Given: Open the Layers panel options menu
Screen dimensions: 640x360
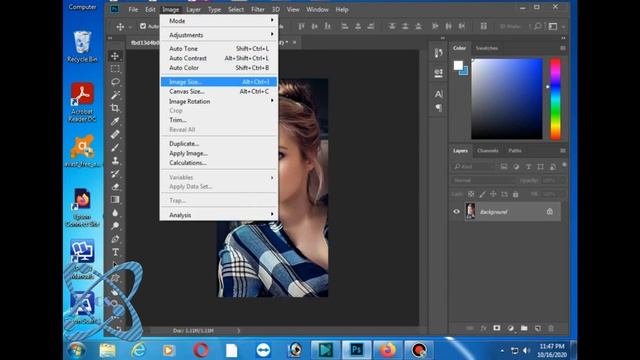Looking at the screenshot, I should click(563, 151).
